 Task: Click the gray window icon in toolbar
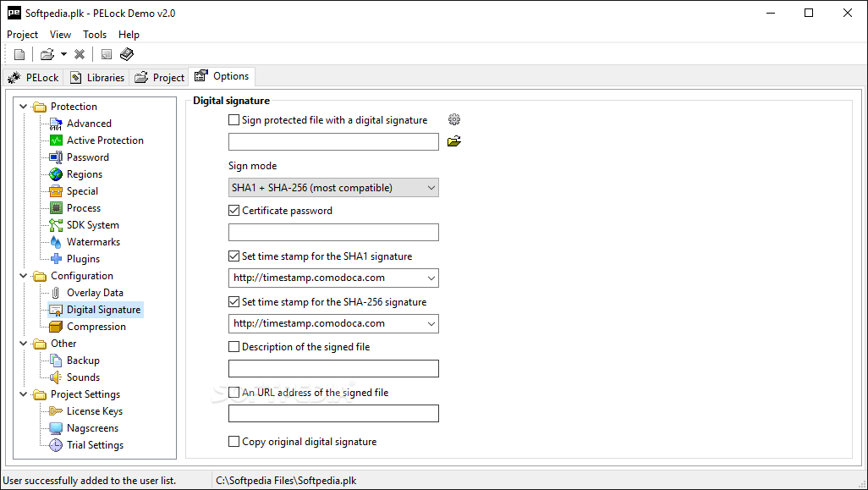coord(107,54)
